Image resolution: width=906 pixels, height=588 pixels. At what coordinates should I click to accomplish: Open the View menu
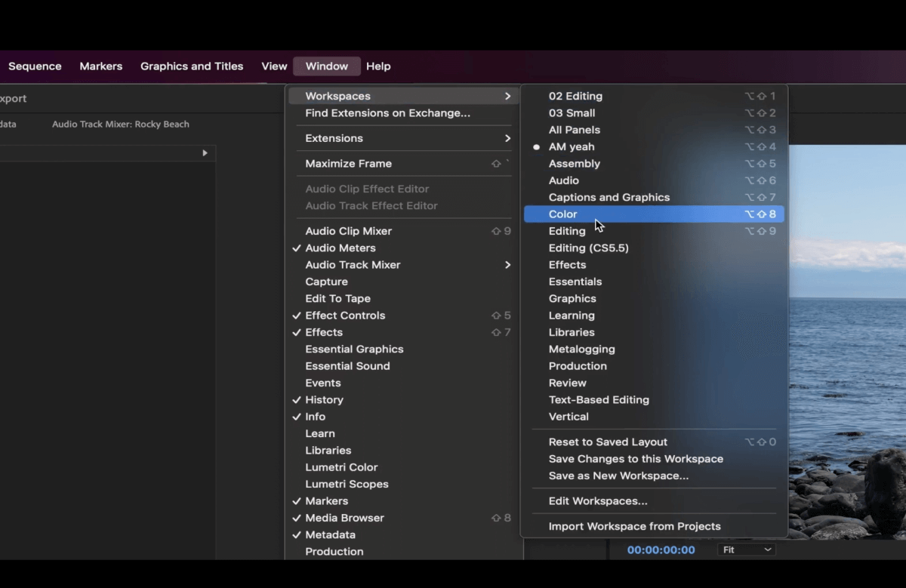(x=274, y=66)
